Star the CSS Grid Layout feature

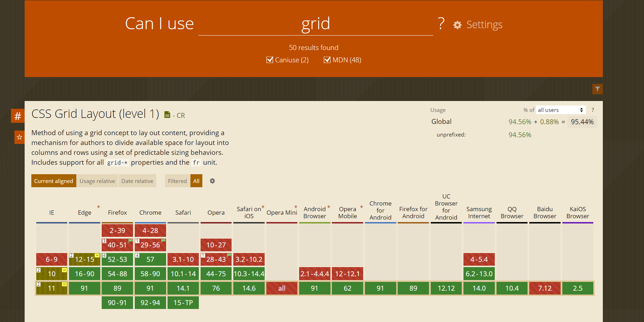(19, 137)
